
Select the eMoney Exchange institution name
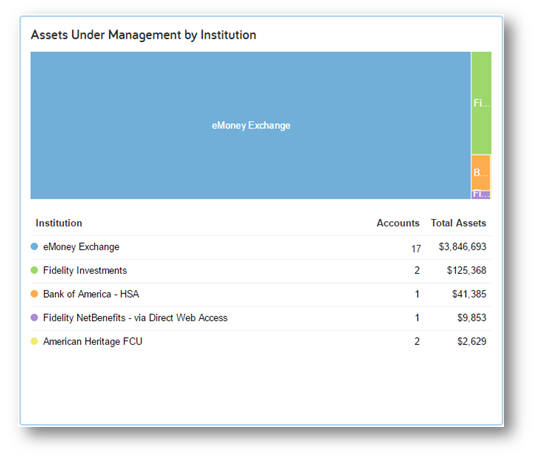coord(81,247)
